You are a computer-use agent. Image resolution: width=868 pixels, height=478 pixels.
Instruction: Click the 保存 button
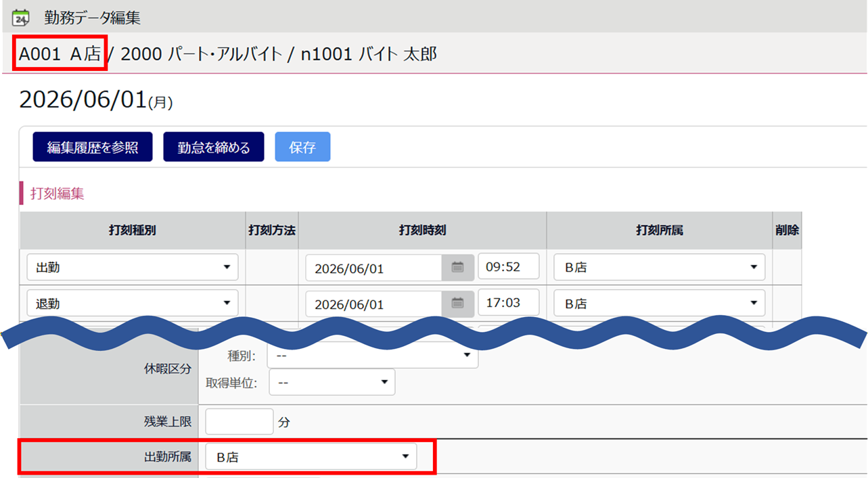pyautogui.click(x=302, y=147)
